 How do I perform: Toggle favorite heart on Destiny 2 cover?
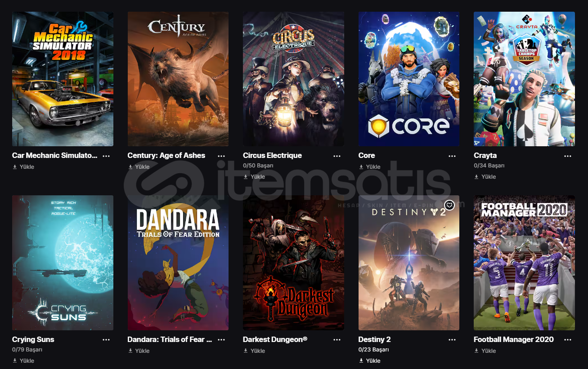tap(449, 205)
